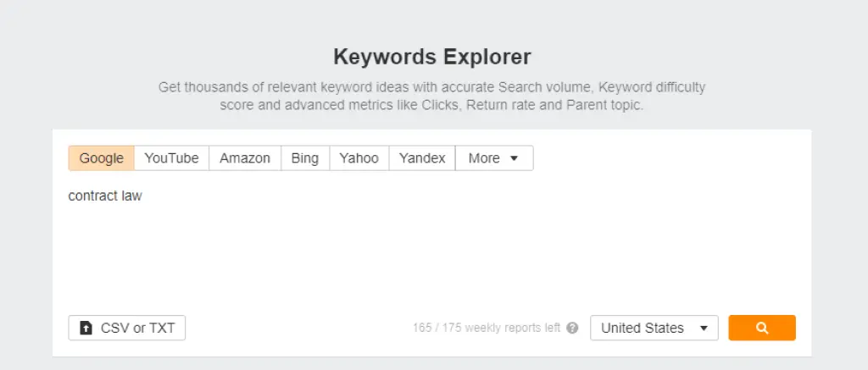Click the 165 / 175 weekly reports left text
Screen dimensions: 868x370
coord(487,328)
